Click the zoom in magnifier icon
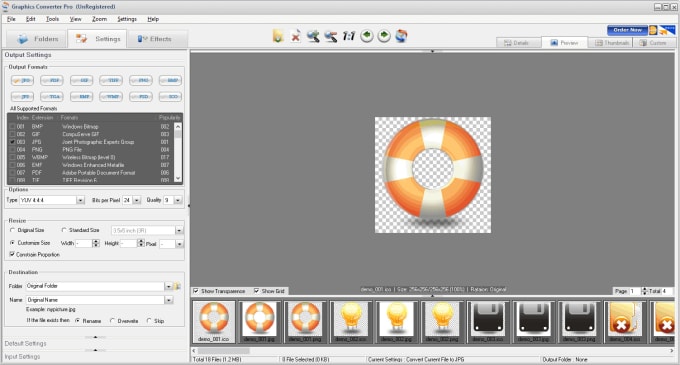This screenshot has height=365, width=680. click(x=313, y=36)
